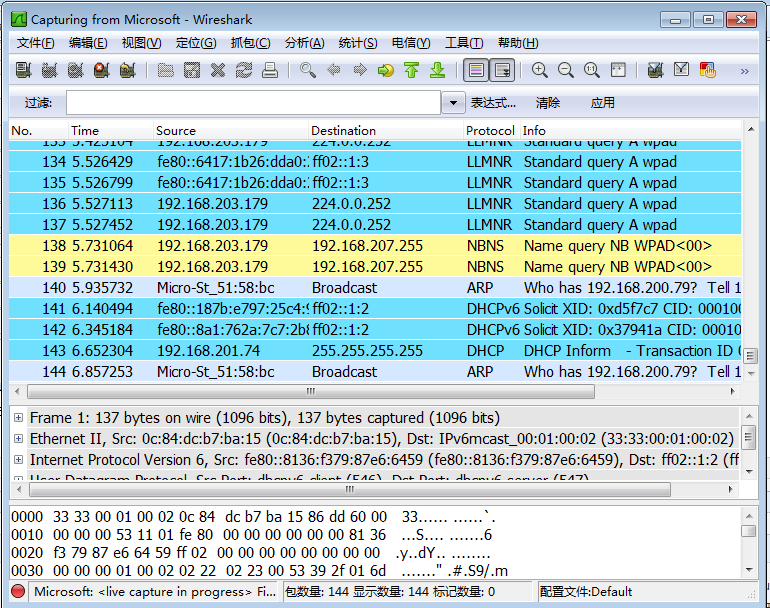
Task: Expand Ethernet II details tree
Action: 18,438
